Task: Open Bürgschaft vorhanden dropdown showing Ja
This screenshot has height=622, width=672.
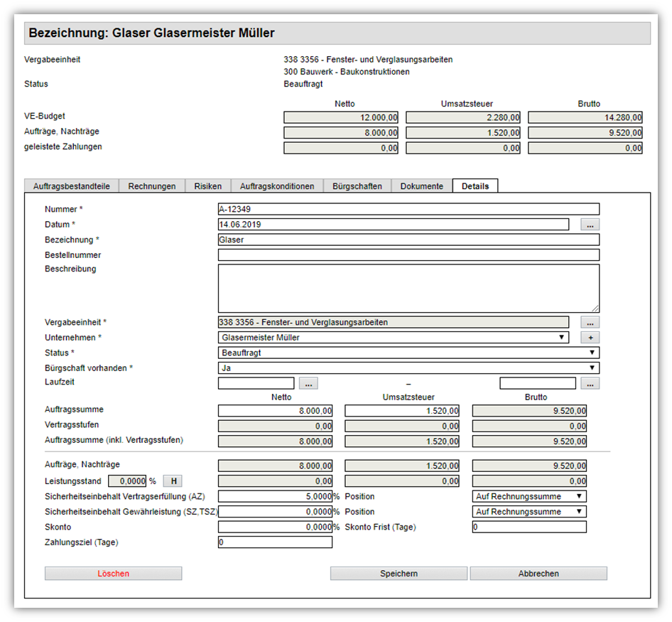Action: coord(408,368)
